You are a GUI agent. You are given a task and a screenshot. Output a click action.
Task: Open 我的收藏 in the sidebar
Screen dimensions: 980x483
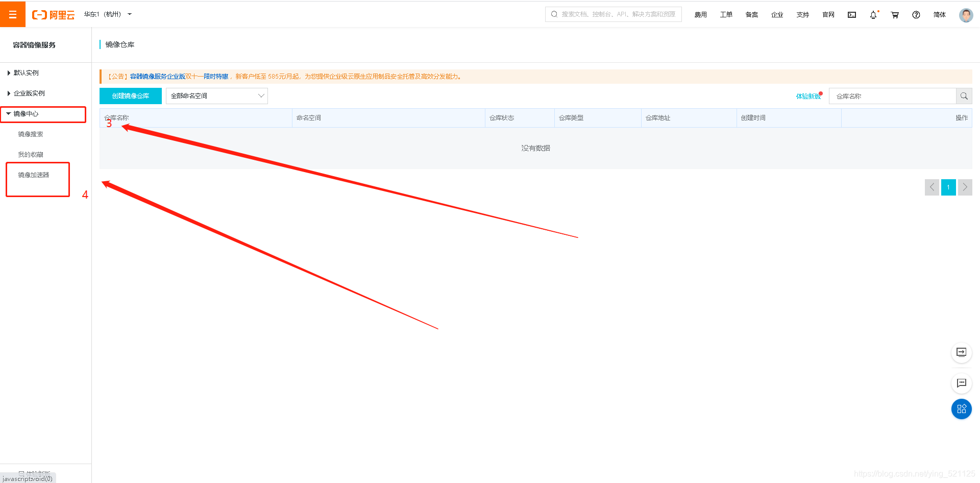(x=31, y=155)
